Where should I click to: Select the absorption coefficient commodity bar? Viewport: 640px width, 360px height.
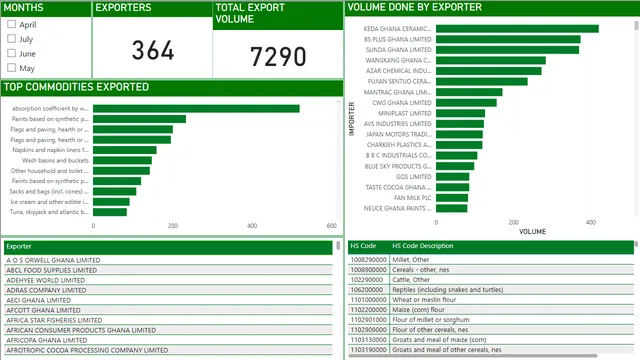click(196, 109)
